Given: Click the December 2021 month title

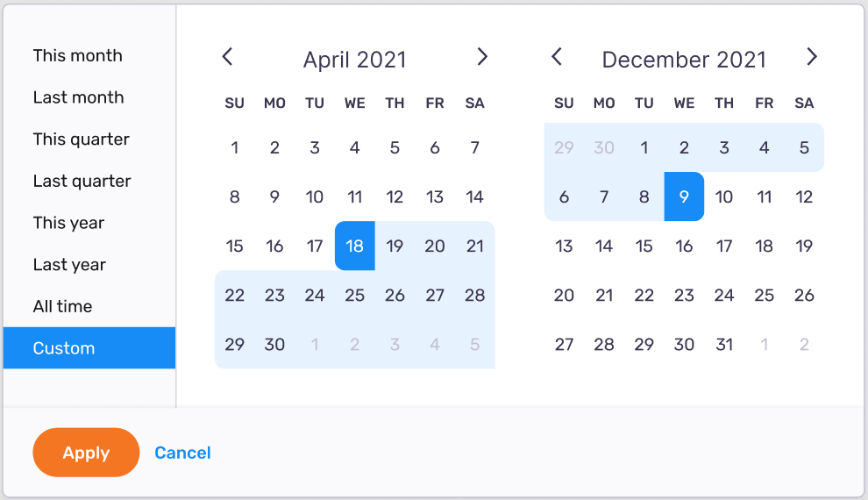Looking at the screenshot, I should (684, 60).
